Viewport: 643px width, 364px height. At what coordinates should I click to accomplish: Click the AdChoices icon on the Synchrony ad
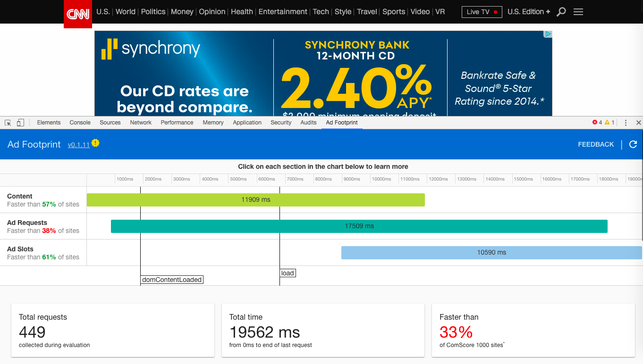coord(548,34)
